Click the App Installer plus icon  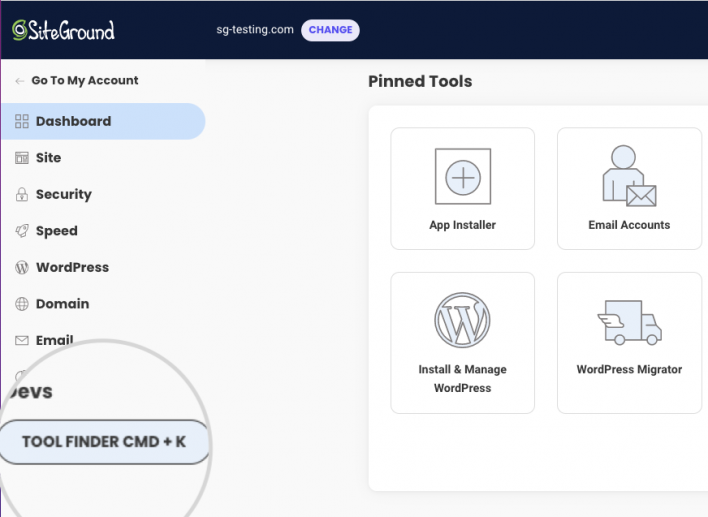coord(463,177)
